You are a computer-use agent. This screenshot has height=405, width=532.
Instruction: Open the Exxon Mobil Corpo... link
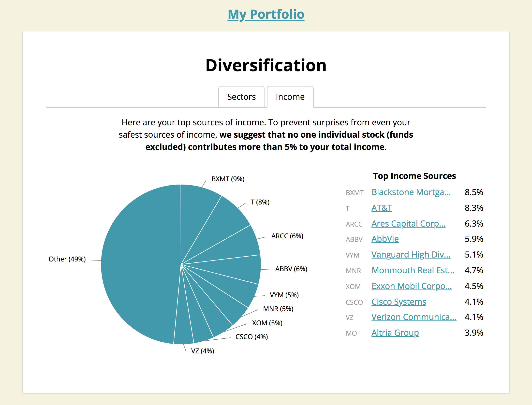[x=412, y=286]
